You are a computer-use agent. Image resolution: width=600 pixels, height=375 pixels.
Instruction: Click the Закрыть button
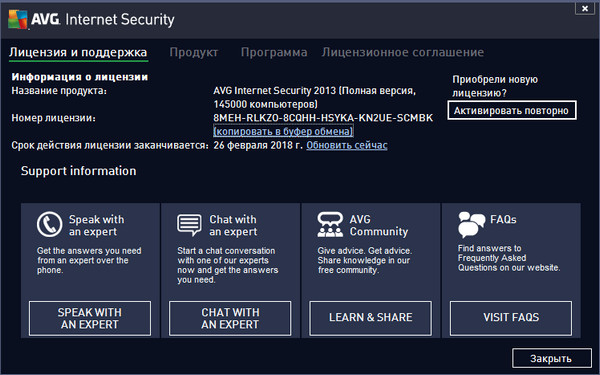click(551, 359)
